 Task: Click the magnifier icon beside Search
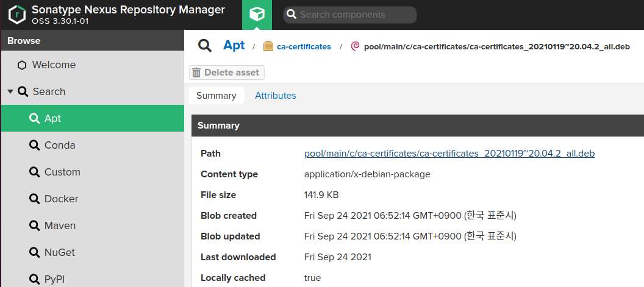[23, 91]
